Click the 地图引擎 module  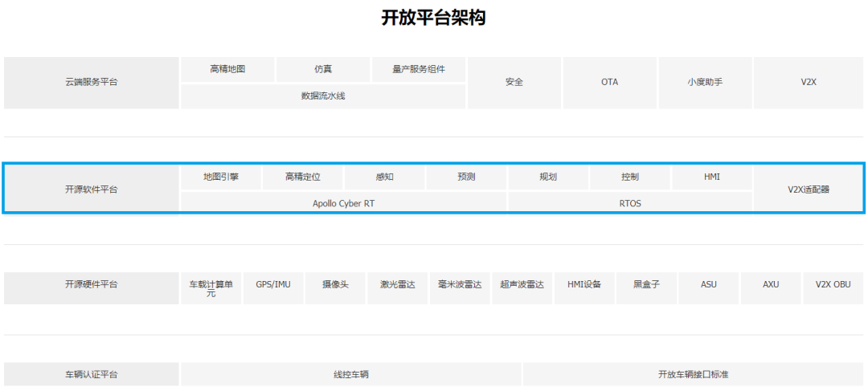pyautogui.click(x=221, y=177)
